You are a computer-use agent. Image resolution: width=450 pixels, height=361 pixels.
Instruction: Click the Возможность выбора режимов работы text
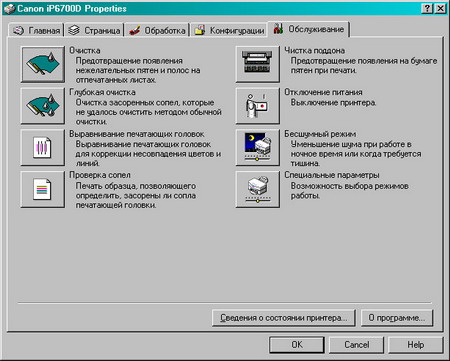click(x=349, y=191)
